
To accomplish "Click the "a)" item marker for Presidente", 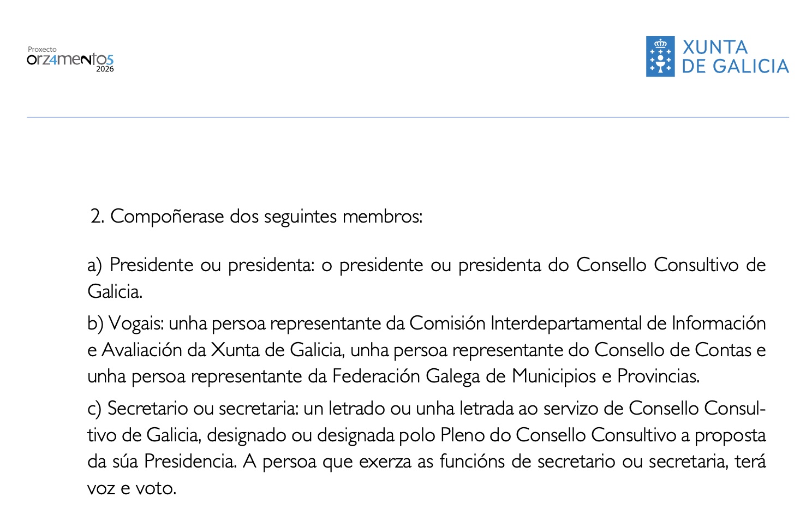I will point(95,265).
